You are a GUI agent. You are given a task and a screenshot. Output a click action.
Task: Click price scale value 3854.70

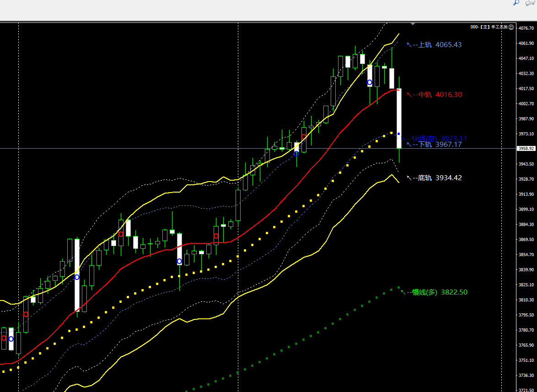(526, 254)
